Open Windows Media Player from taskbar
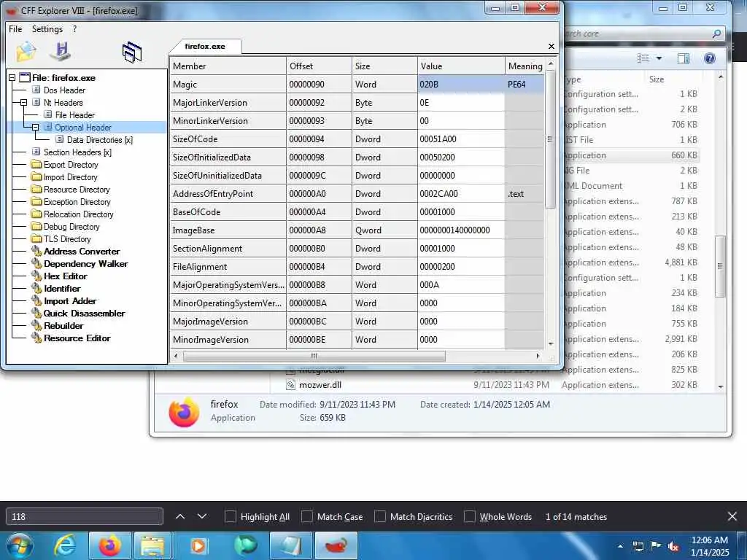 198,545
